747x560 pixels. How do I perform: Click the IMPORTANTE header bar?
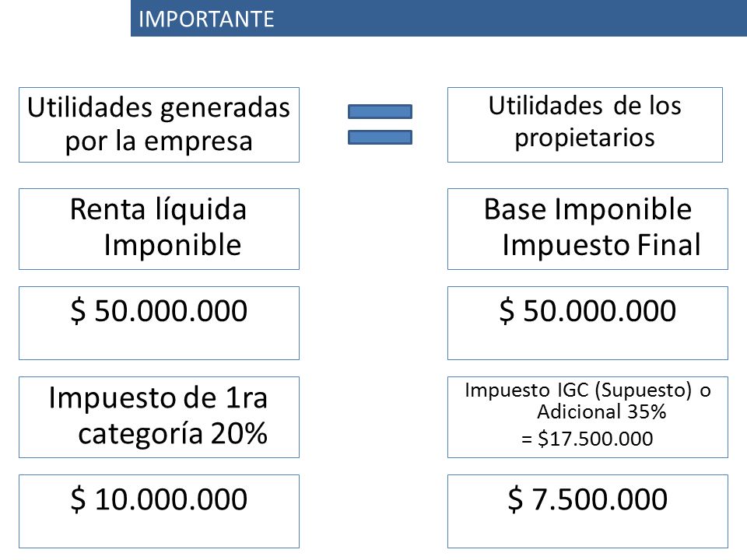[438, 18]
